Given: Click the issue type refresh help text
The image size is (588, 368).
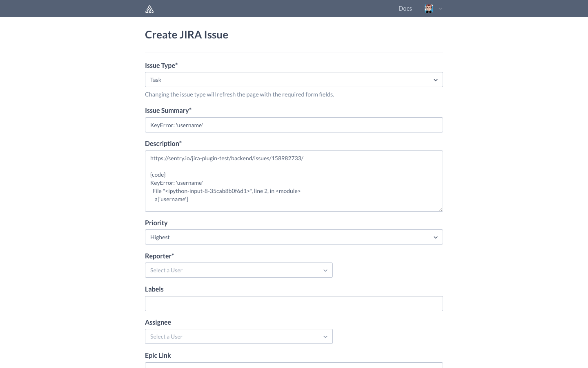Looking at the screenshot, I should point(240,94).
